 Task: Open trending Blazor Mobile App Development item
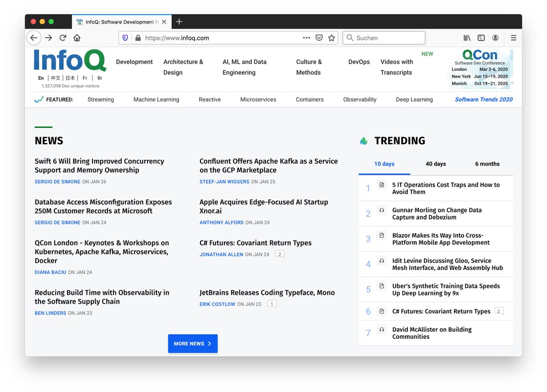(441, 239)
